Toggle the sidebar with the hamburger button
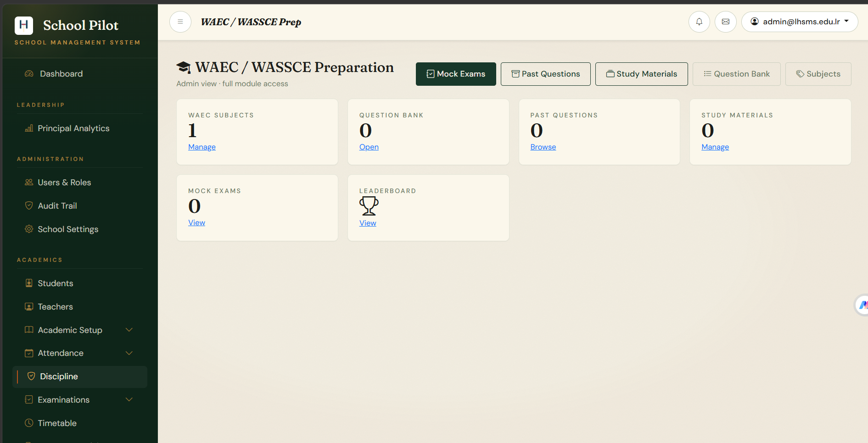 click(180, 22)
